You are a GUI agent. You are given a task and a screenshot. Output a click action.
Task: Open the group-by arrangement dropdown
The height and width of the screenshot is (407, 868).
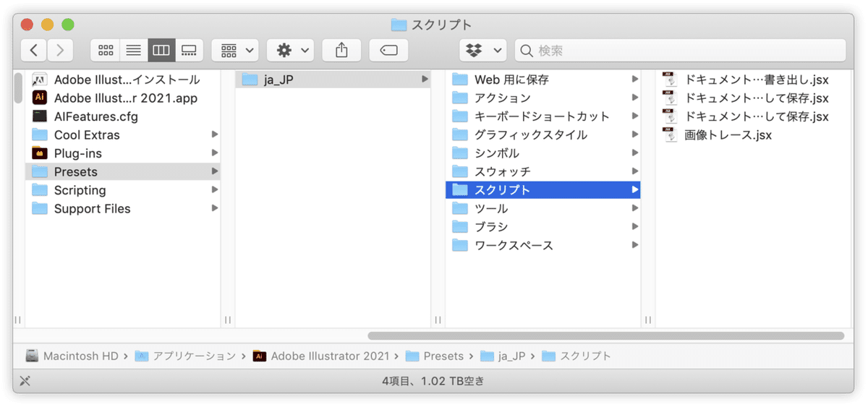tap(236, 50)
